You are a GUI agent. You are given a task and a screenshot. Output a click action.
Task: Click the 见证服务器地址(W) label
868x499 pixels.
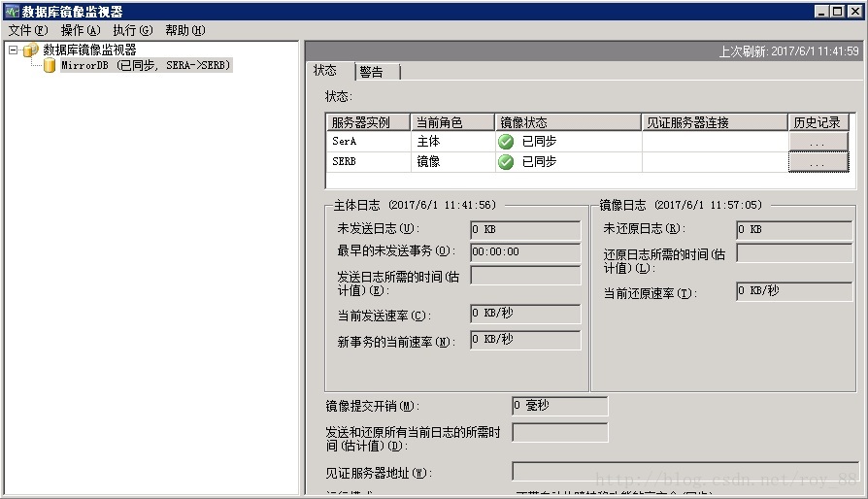(x=379, y=474)
